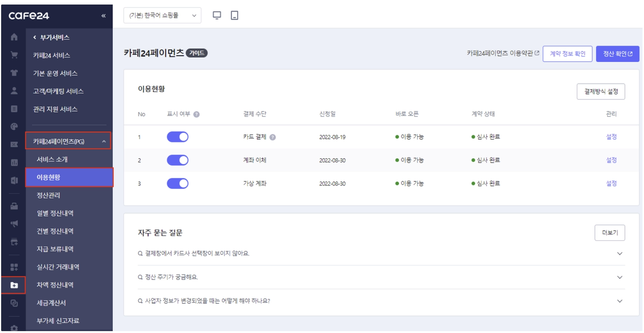Image resolution: width=644 pixels, height=333 pixels.
Task: Open the person customers icon
Action: pyautogui.click(x=14, y=91)
